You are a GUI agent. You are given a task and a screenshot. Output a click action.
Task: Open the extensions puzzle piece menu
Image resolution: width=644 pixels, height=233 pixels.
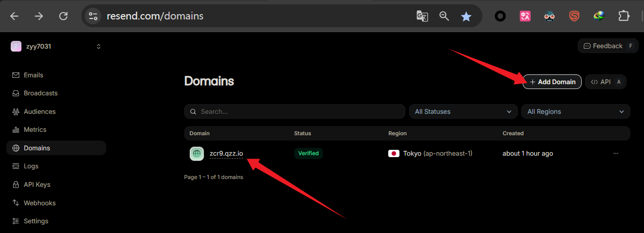[624, 16]
